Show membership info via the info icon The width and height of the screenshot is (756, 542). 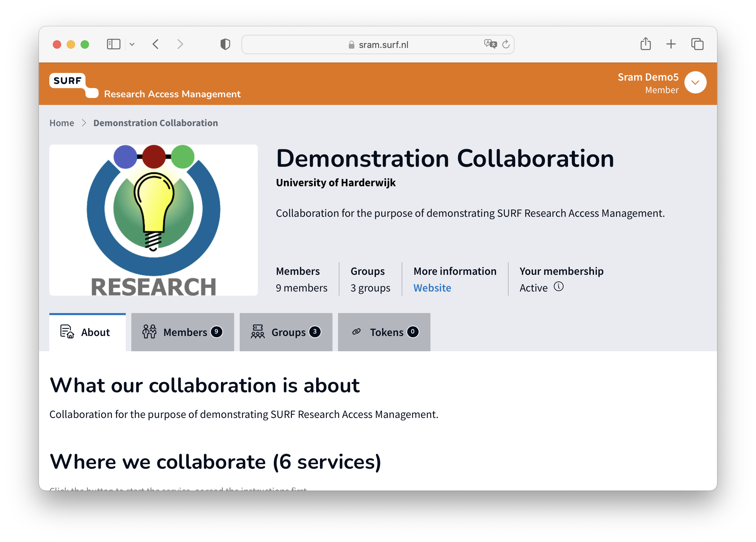558,287
